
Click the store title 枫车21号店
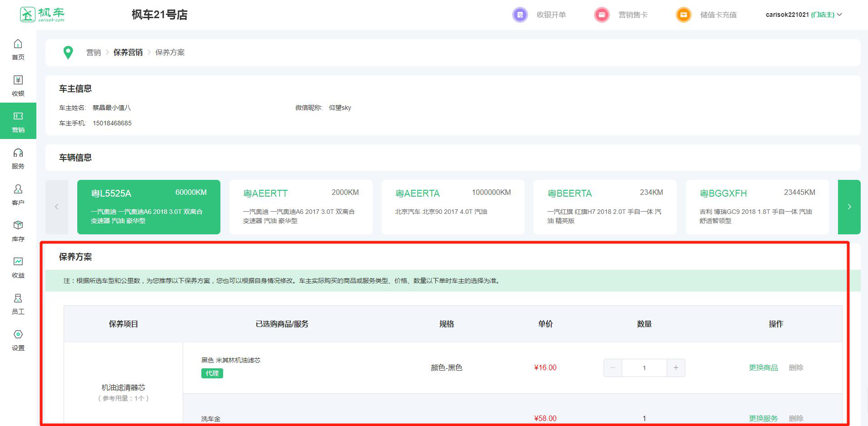pyautogui.click(x=160, y=15)
